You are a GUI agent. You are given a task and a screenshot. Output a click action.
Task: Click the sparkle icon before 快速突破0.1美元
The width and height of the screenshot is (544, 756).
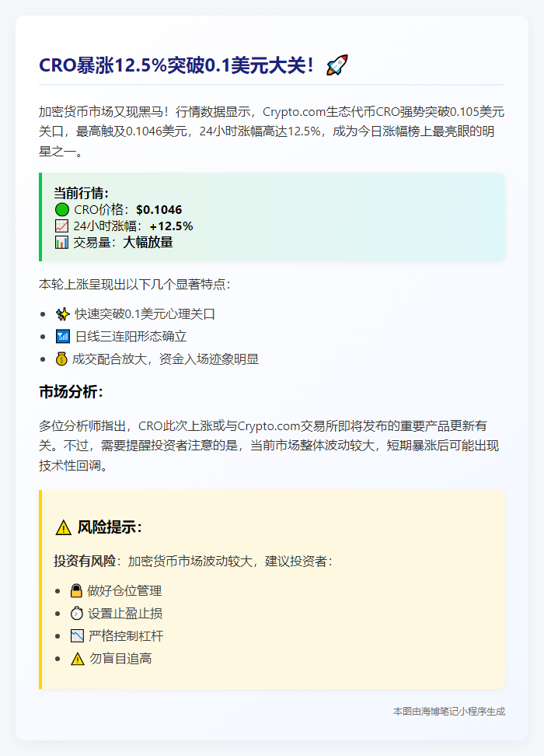(63, 314)
